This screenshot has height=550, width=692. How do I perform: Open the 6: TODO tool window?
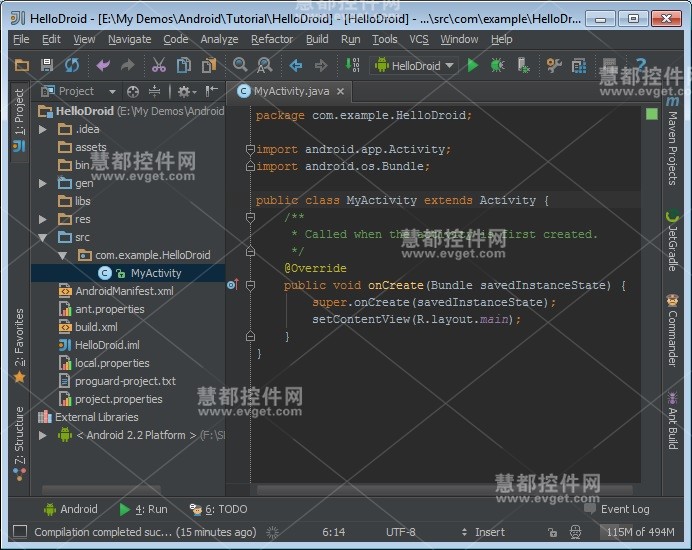pos(218,509)
